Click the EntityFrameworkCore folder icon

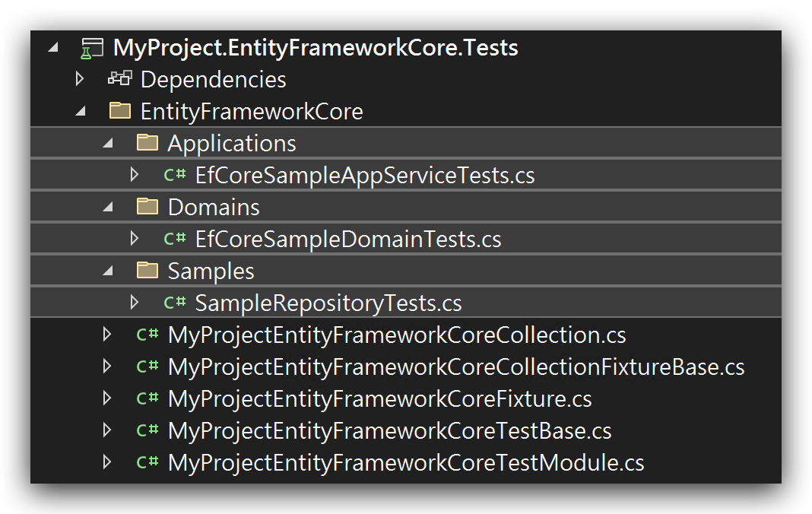(x=120, y=111)
